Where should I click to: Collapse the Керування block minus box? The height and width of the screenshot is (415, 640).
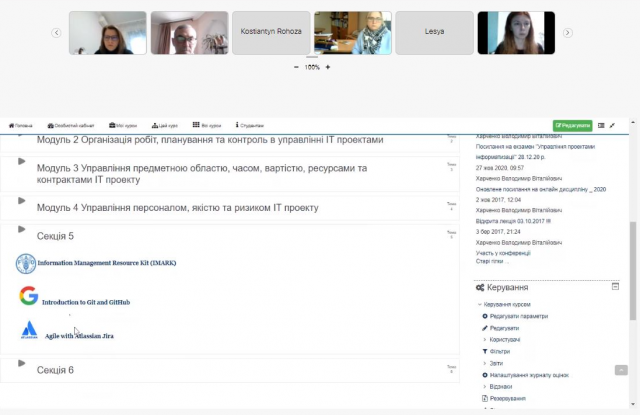(x=615, y=286)
